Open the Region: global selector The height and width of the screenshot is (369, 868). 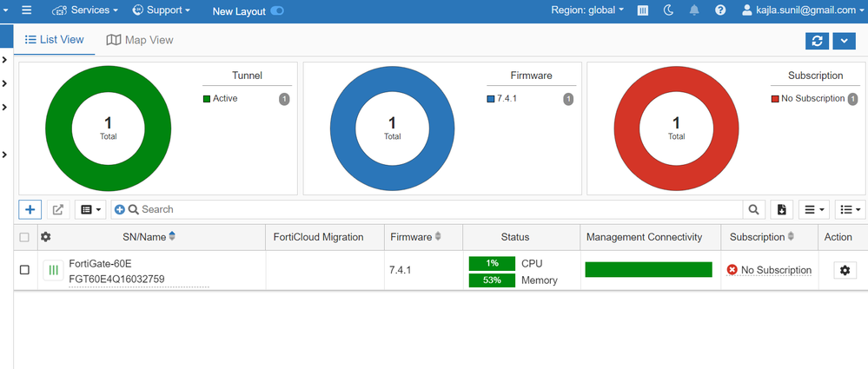click(x=587, y=10)
